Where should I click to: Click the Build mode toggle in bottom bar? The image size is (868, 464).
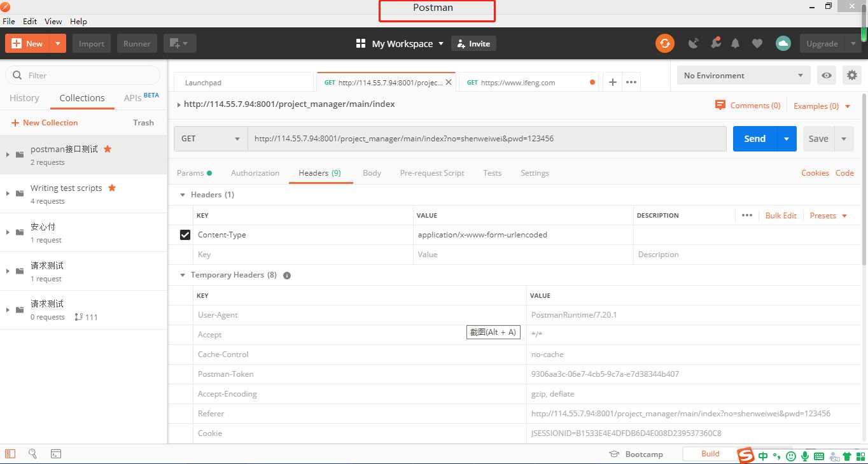pos(710,454)
